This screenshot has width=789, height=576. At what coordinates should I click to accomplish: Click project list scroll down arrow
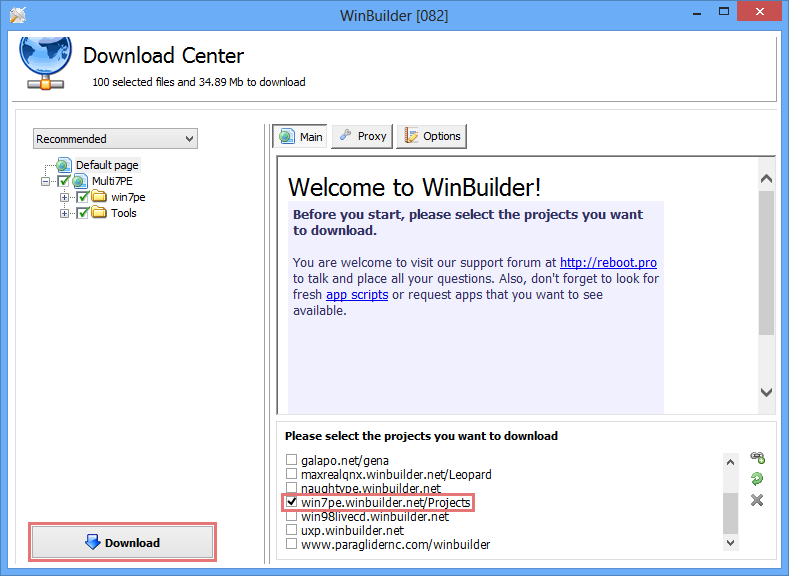click(731, 542)
